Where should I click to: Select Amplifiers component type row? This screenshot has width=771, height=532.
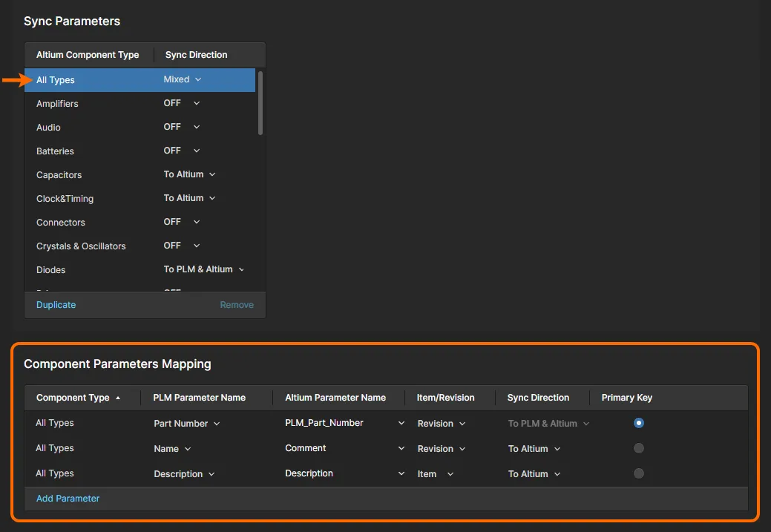pos(57,104)
